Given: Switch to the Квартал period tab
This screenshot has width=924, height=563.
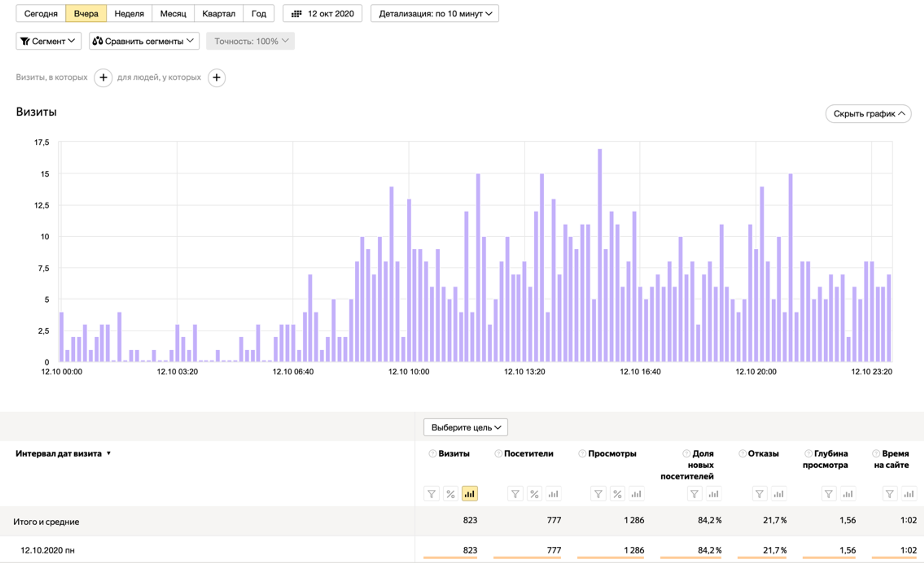Looking at the screenshot, I should [218, 13].
